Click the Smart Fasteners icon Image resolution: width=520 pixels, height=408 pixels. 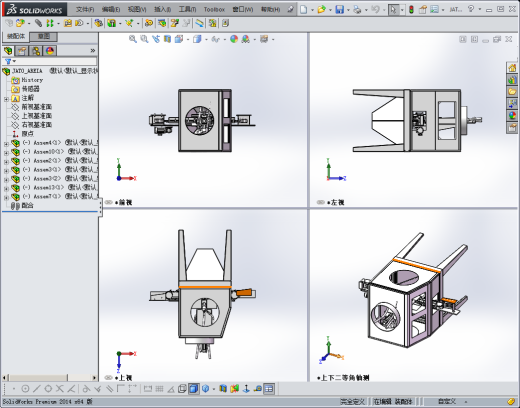coord(68,23)
